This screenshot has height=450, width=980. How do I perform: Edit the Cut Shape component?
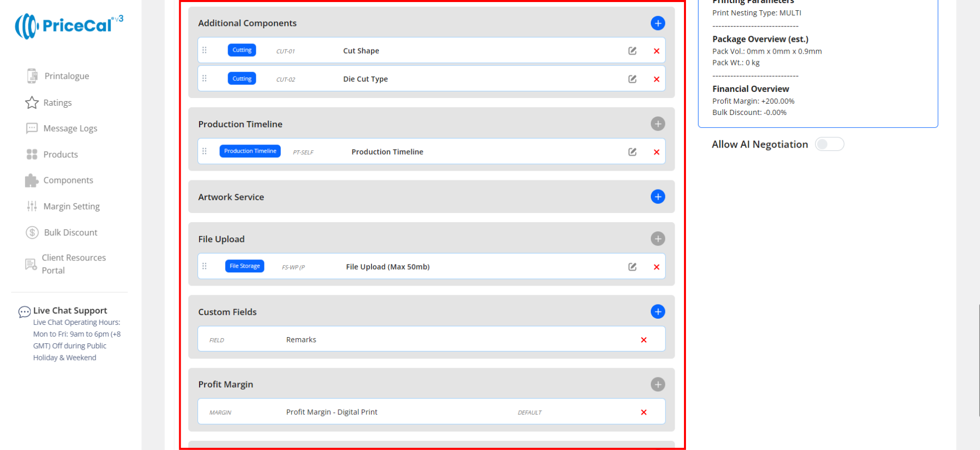(632, 51)
